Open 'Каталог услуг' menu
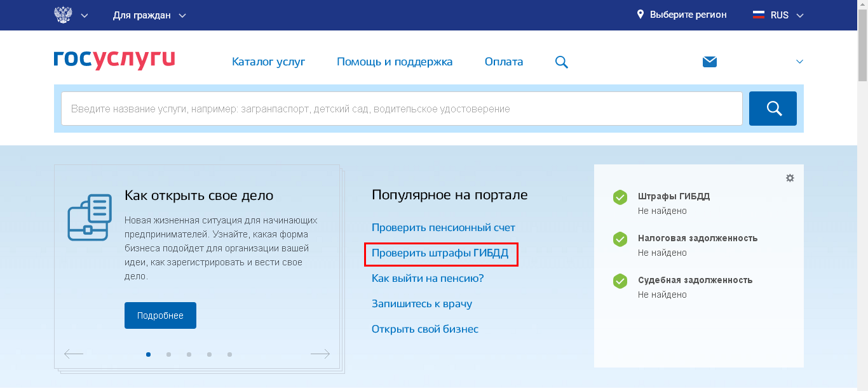The image size is (868, 391). (268, 62)
